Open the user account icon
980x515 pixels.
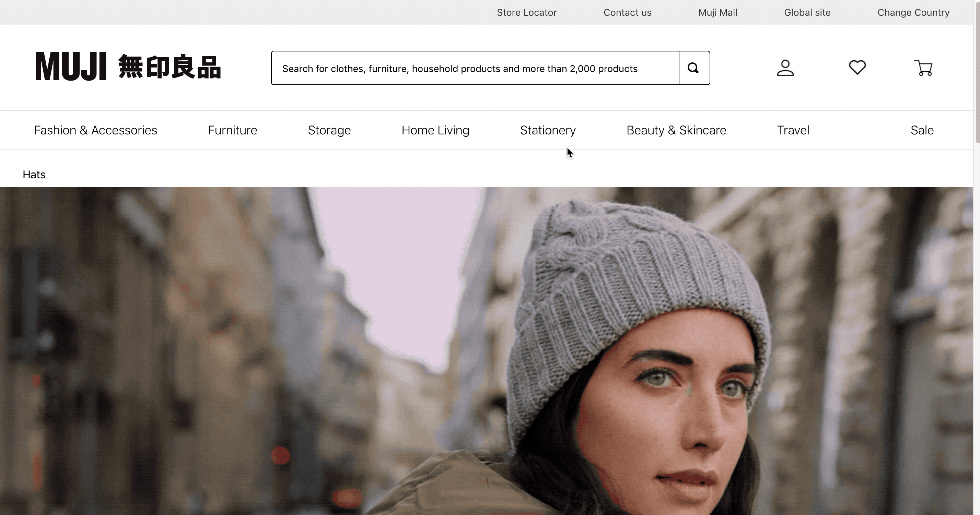[x=785, y=68]
